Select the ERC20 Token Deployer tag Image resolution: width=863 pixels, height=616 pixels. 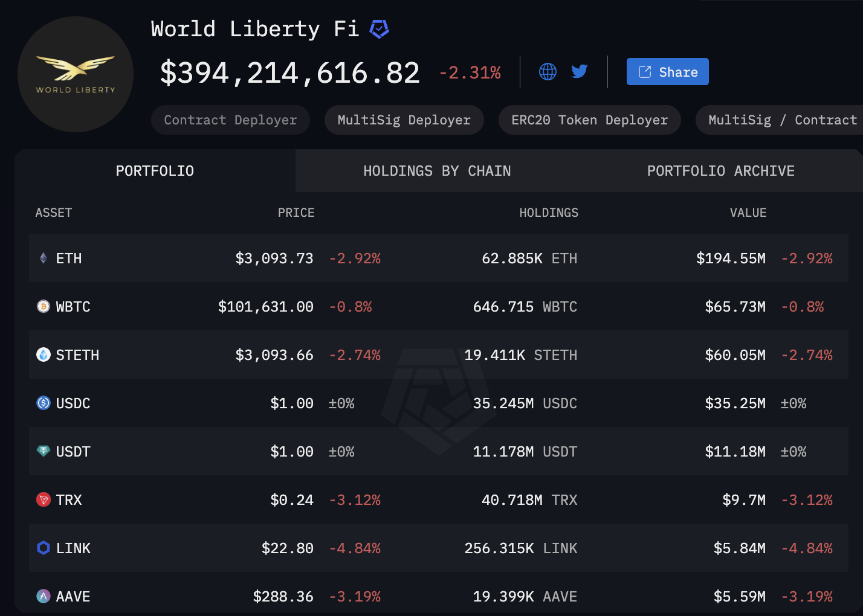click(589, 120)
